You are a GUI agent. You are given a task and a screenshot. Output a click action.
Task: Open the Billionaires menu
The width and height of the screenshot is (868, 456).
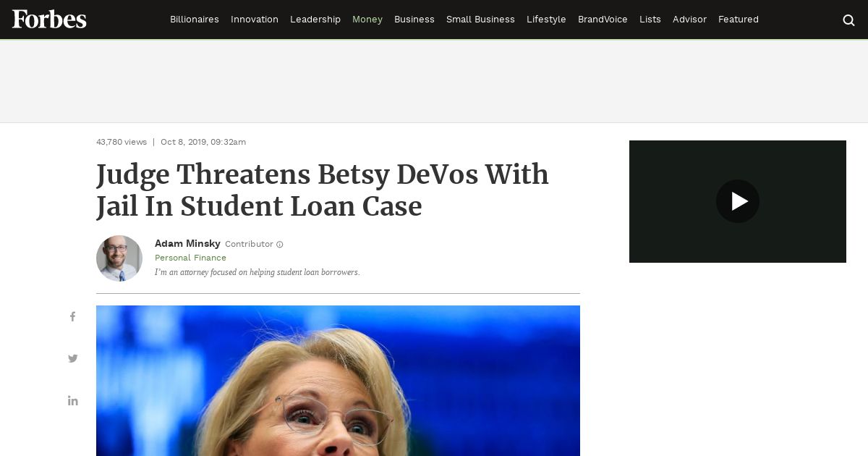[x=195, y=20]
